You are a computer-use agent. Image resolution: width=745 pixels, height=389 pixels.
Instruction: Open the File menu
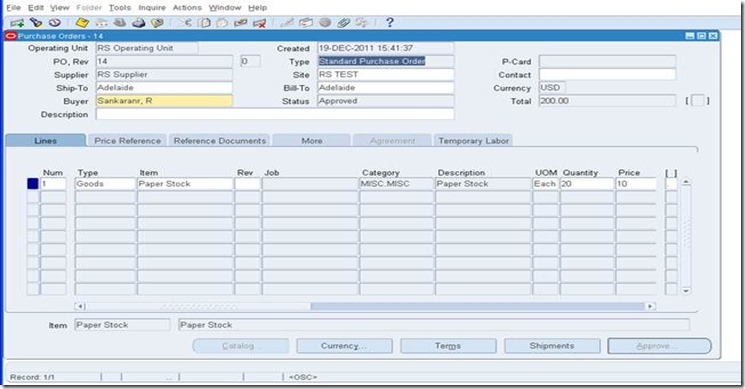pos(13,8)
